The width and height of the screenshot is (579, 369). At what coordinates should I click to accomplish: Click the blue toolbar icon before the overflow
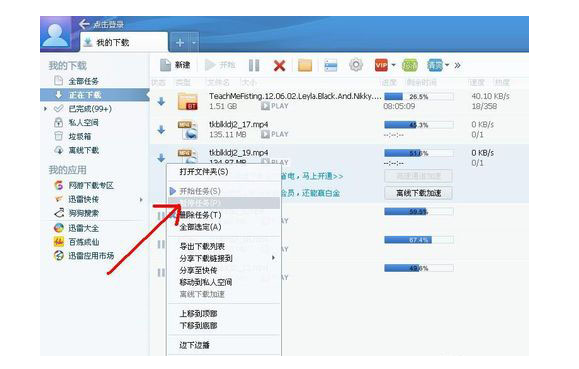coord(435,65)
